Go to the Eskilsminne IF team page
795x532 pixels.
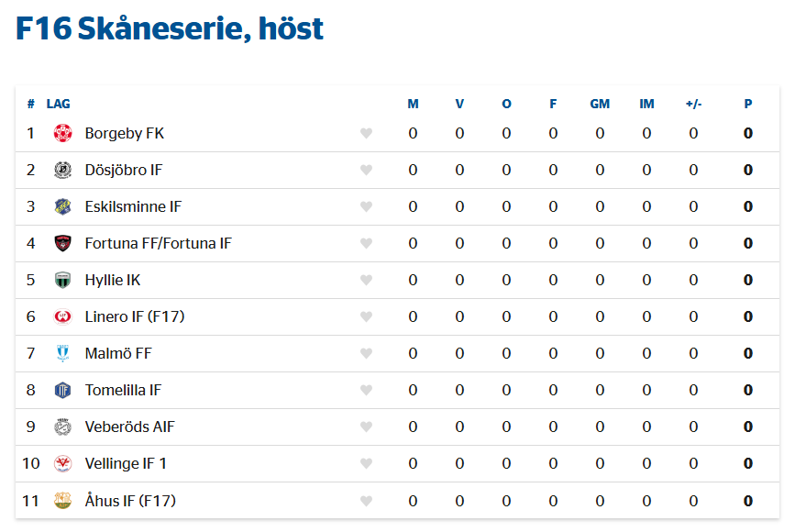pyautogui.click(x=133, y=206)
